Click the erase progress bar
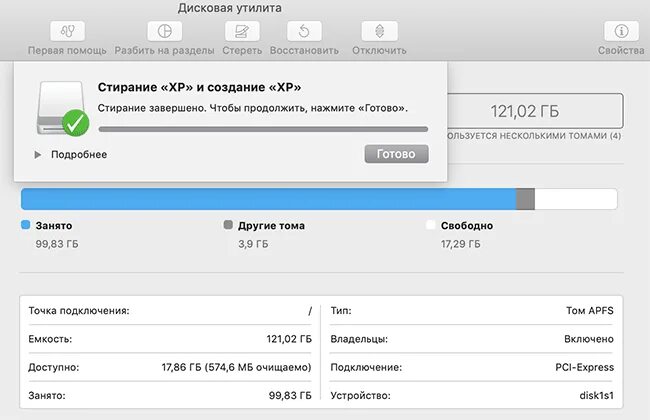The width and height of the screenshot is (650, 420). (x=263, y=129)
